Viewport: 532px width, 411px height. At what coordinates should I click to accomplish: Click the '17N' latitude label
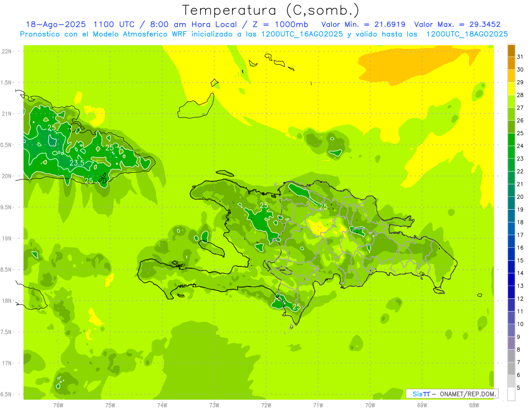[8, 363]
